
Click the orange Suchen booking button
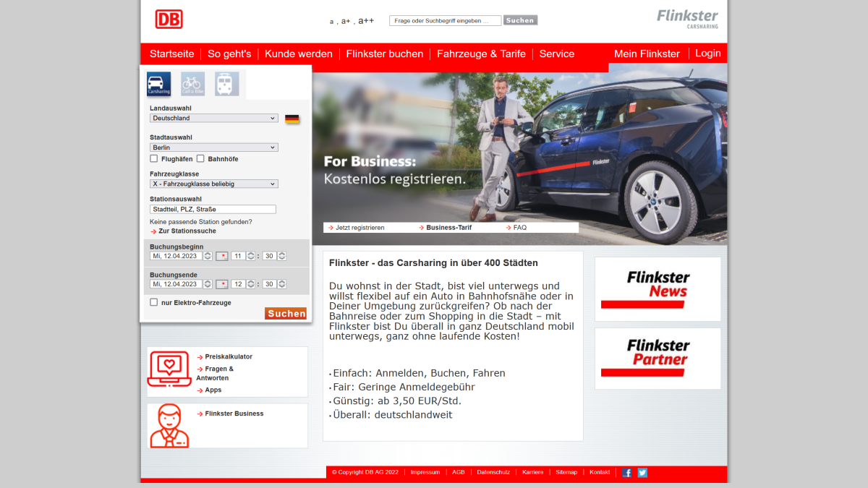click(286, 313)
